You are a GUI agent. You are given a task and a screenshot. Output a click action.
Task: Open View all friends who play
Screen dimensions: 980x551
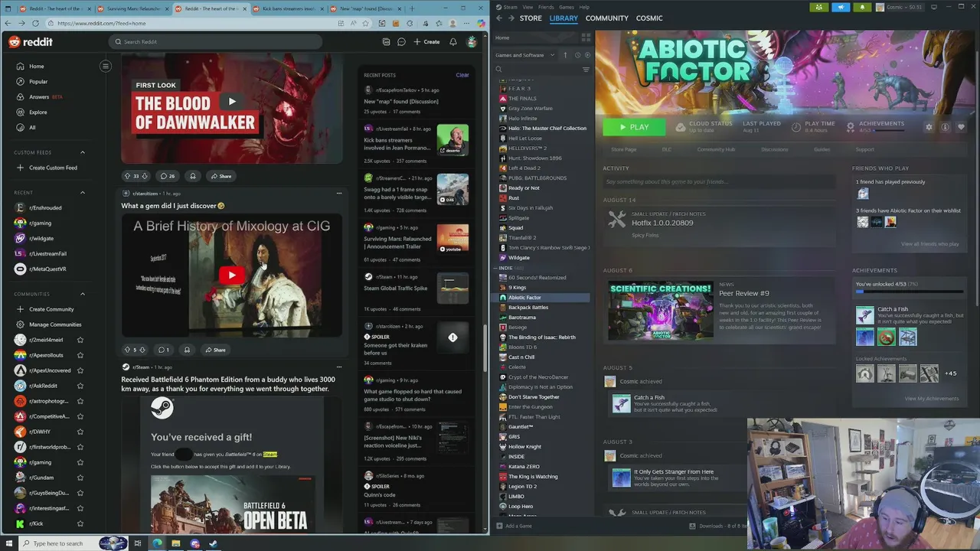(929, 244)
